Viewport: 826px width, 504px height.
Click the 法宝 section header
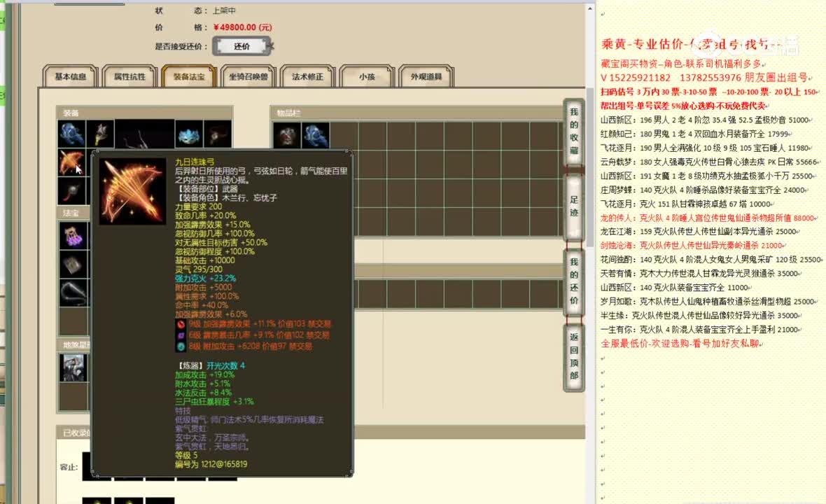pyautogui.click(x=73, y=213)
